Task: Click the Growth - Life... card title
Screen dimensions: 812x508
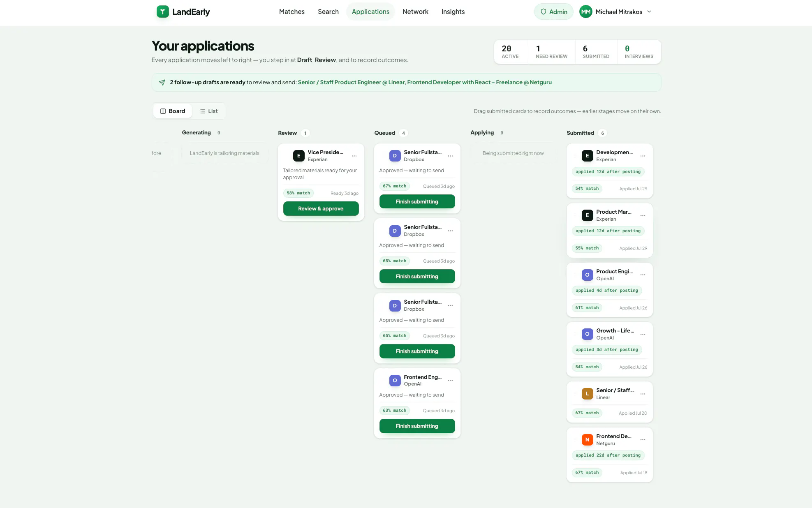Action: coord(615,330)
